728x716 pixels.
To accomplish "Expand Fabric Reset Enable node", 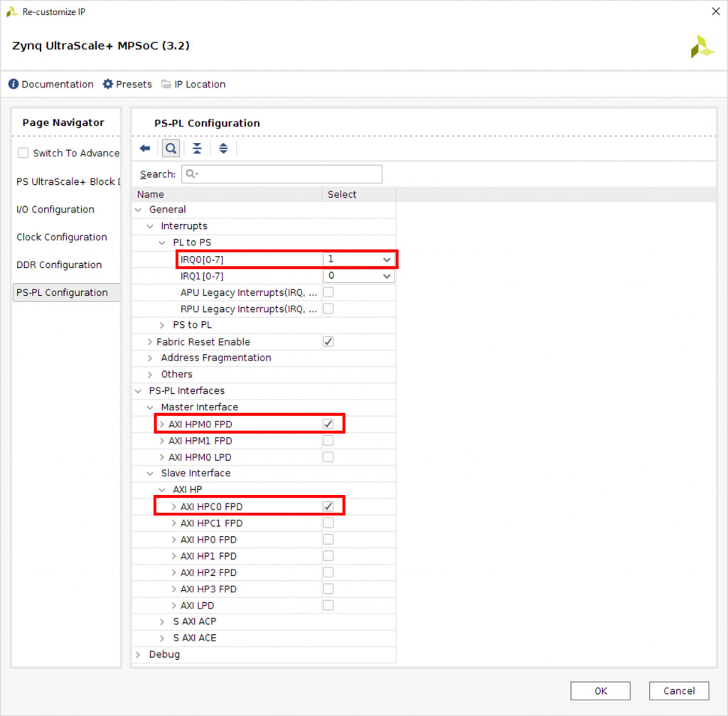I will (149, 342).
